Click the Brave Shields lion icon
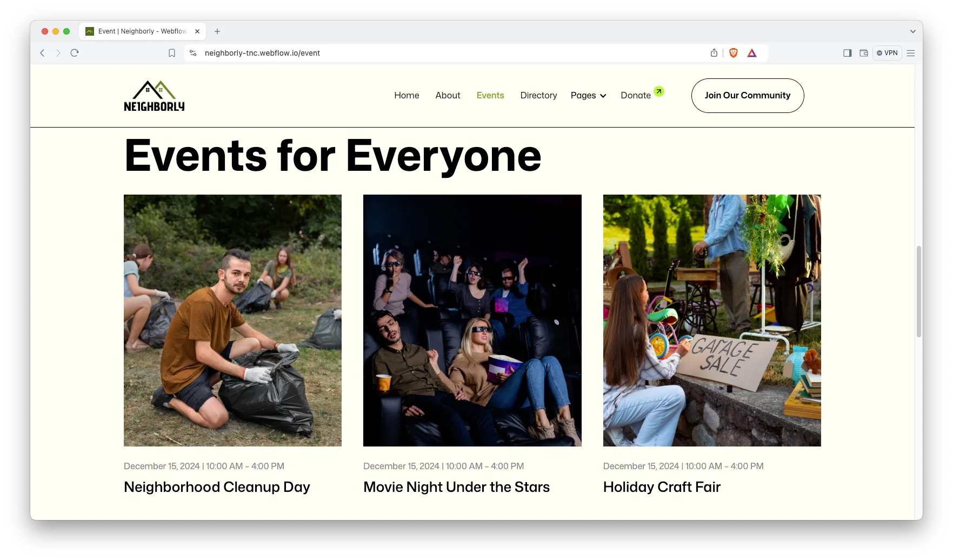 [x=734, y=53]
